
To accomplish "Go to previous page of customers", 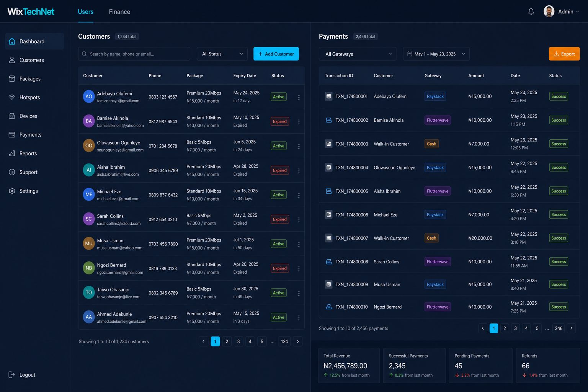I will [x=203, y=341].
